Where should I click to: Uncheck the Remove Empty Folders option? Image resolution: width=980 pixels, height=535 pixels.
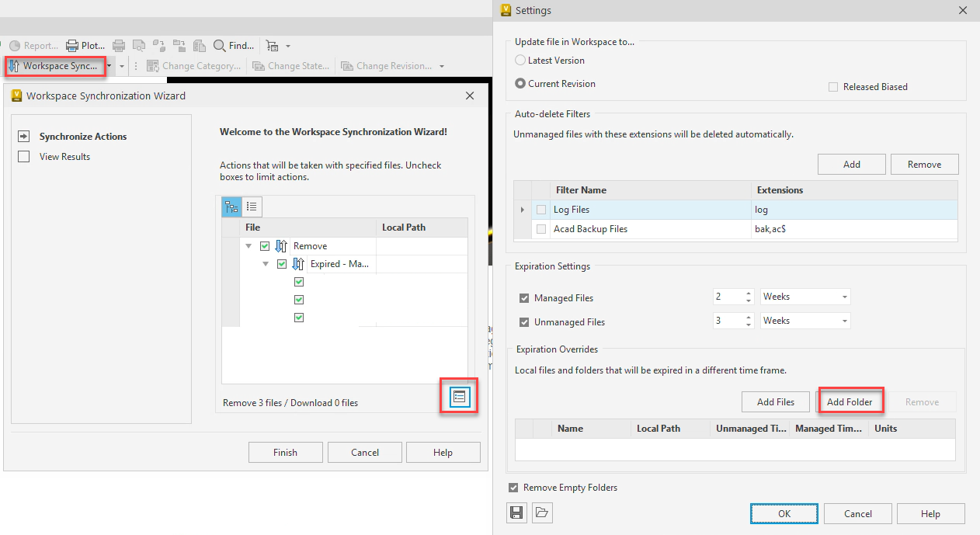513,487
